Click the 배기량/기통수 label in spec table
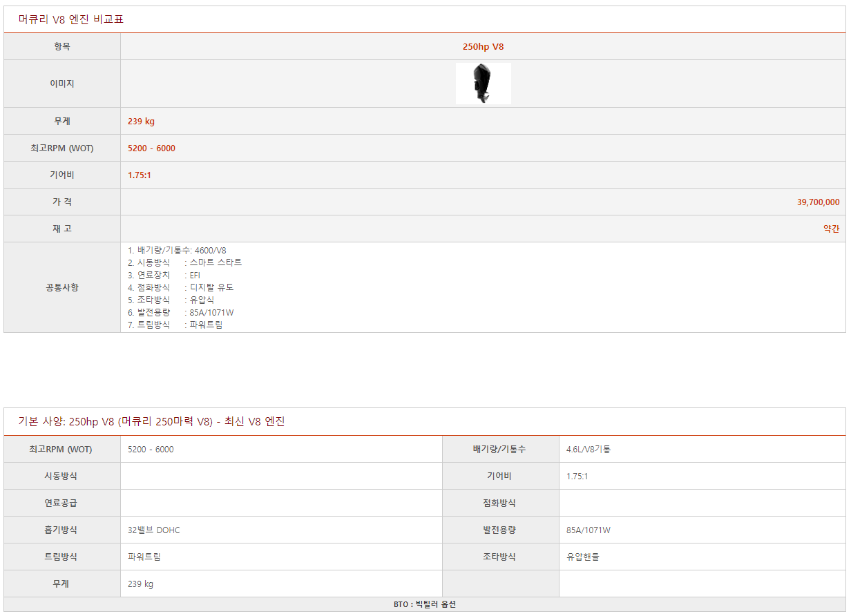This screenshot has width=851, height=616. pos(499,449)
